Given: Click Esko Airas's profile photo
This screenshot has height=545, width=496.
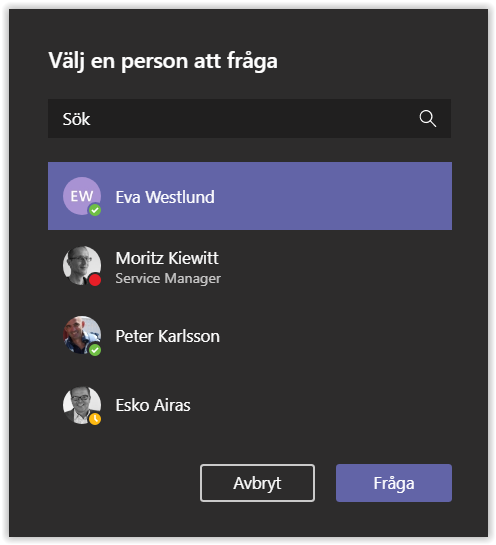Looking at the screenshot, I should coord(82,405).
